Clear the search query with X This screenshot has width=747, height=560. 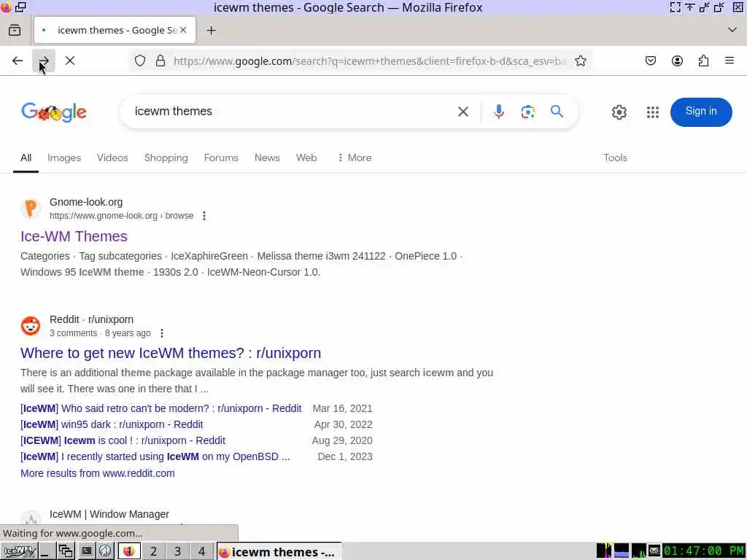pyautogui.click(x=463, y=112)
